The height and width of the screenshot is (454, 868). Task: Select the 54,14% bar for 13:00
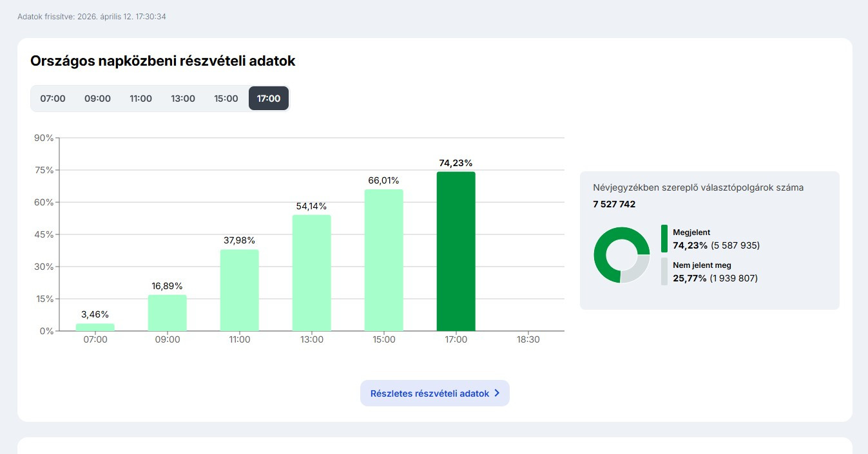point(312,273)
